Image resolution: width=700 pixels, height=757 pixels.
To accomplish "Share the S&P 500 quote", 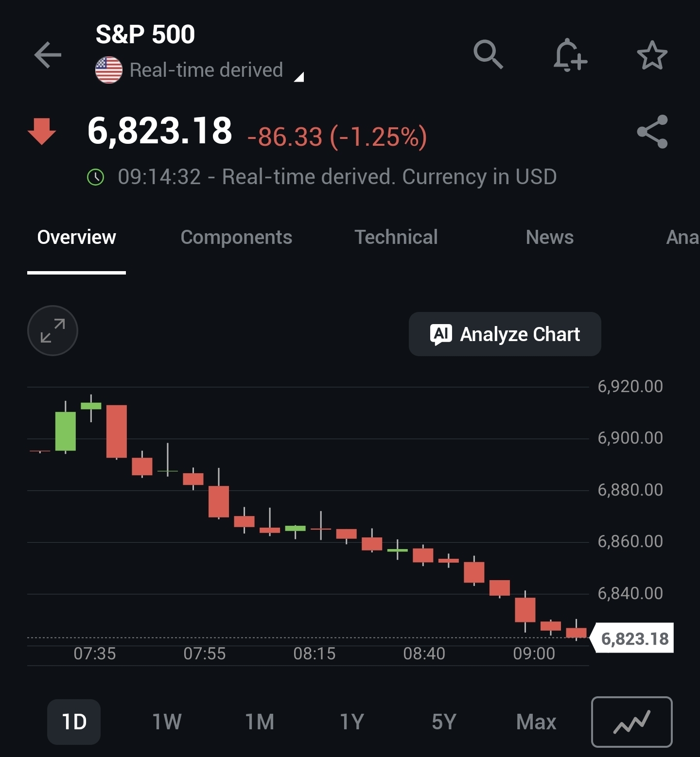I will 652,132.
